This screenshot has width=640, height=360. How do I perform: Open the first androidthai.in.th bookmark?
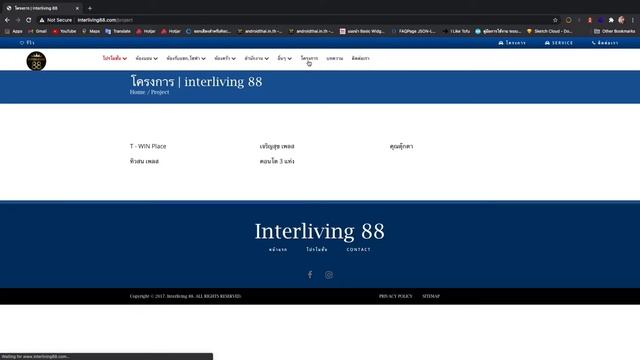point(260,31)
